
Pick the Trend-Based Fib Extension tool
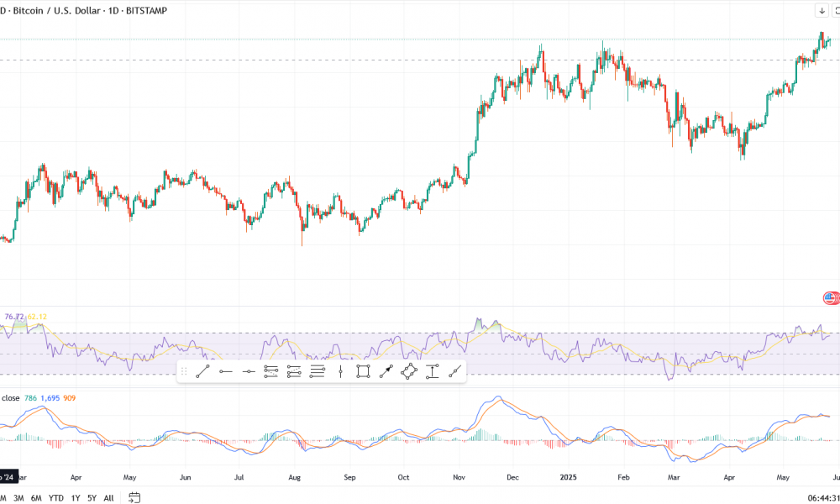[x=294, y=371]
